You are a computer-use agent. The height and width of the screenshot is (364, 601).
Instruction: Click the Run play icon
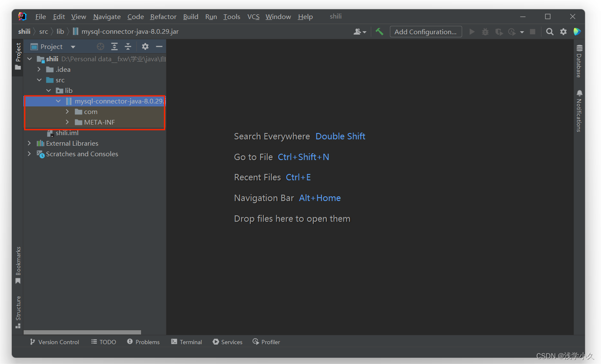472,32
